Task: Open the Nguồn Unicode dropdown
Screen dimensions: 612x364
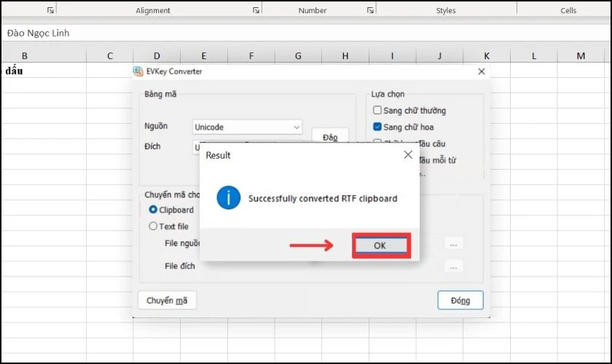Action: 247,127
